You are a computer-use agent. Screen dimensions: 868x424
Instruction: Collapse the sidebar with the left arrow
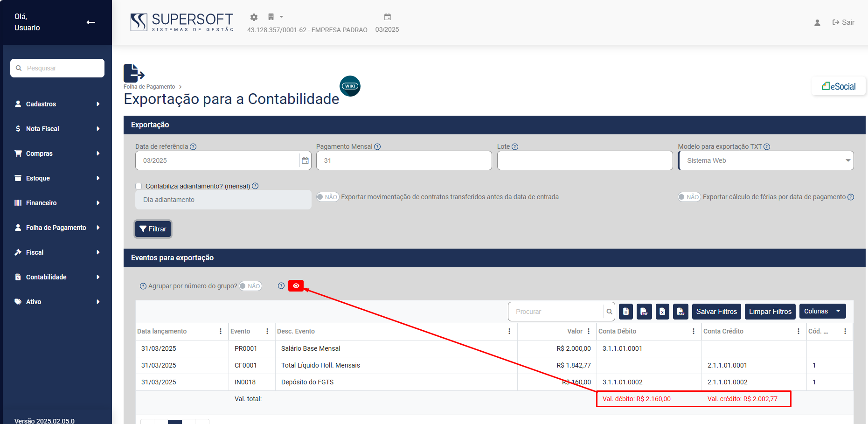pos(91,22)
